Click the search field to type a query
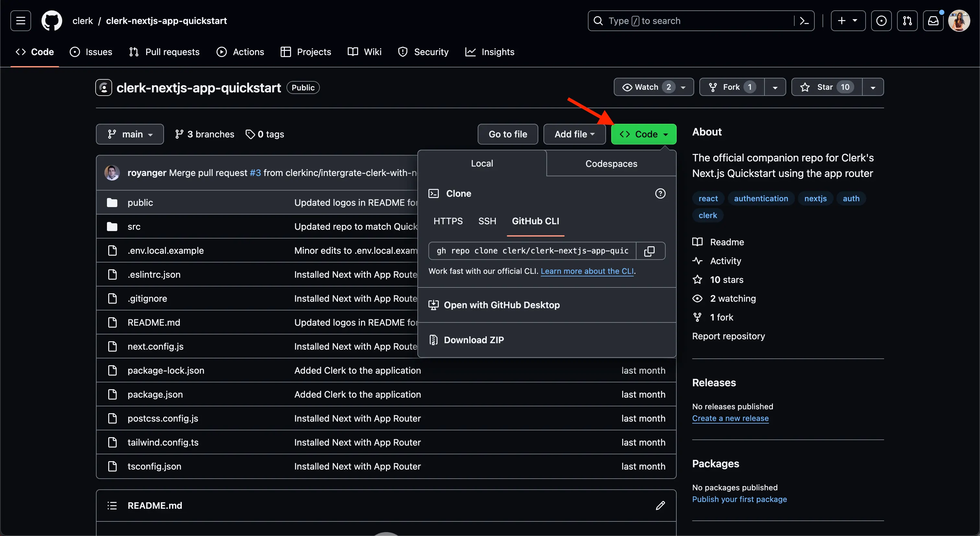 pos(685,20)
